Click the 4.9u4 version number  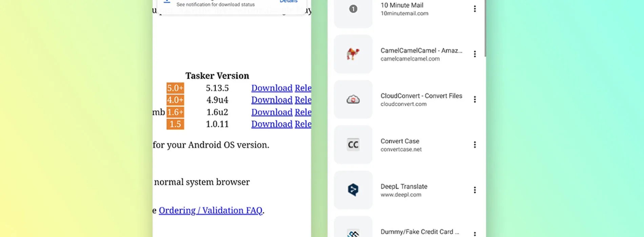(217, 100)
